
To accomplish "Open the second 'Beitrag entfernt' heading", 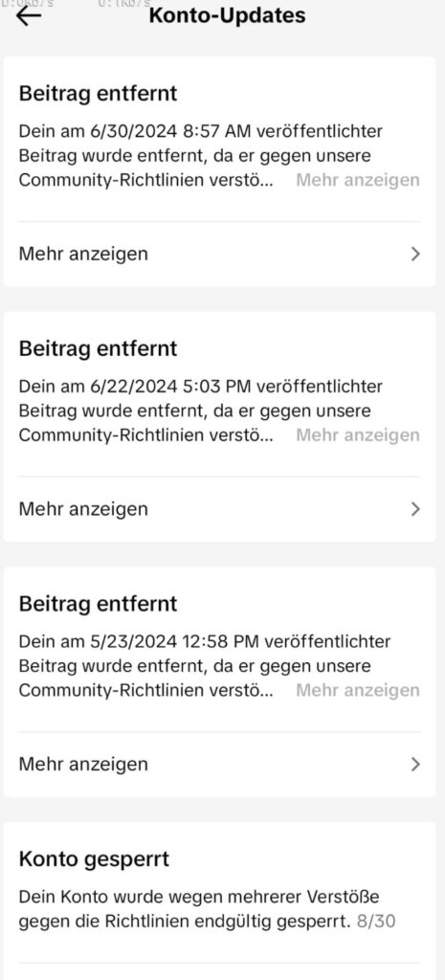I will click(x=99, y=348).
